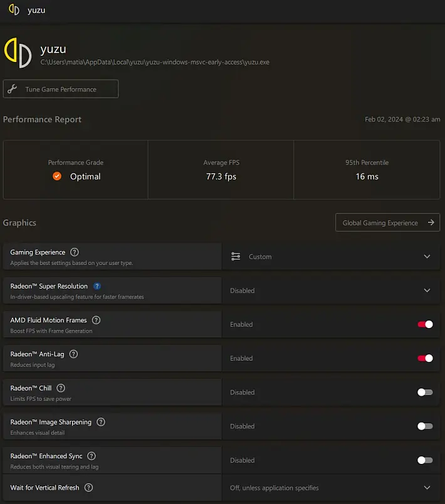Open Wait for Vertical Refresh help icon
445x504 pixels.
point(88,488)
